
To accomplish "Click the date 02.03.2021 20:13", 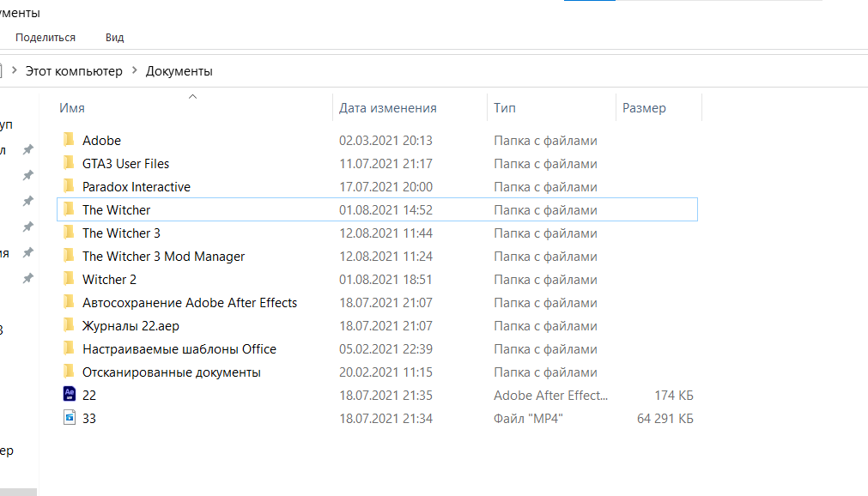I will (x=385, y=141).
